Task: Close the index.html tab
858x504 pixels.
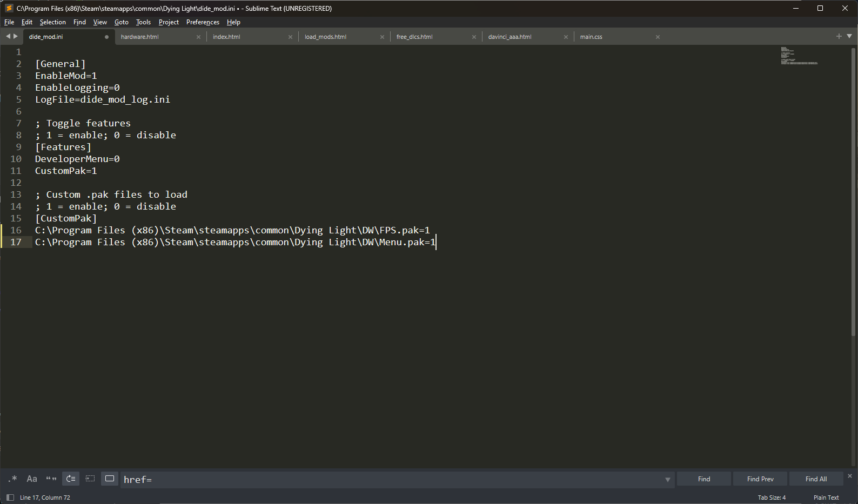Action: point(290,37)
